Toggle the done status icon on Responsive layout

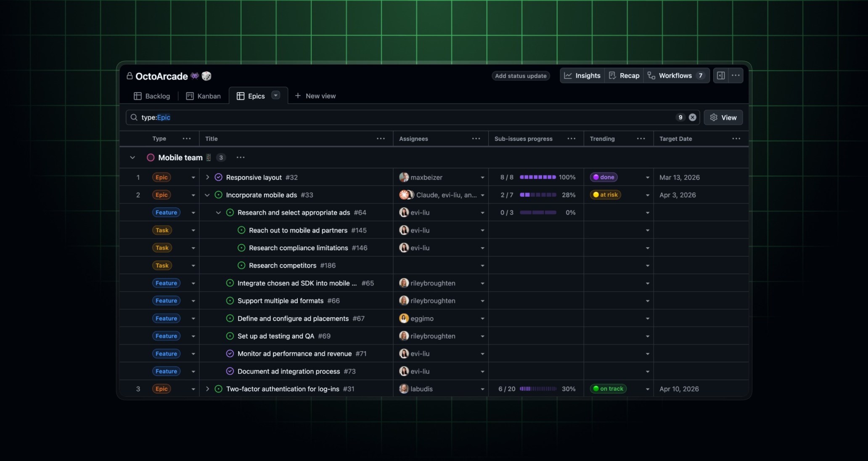point(218,177)
